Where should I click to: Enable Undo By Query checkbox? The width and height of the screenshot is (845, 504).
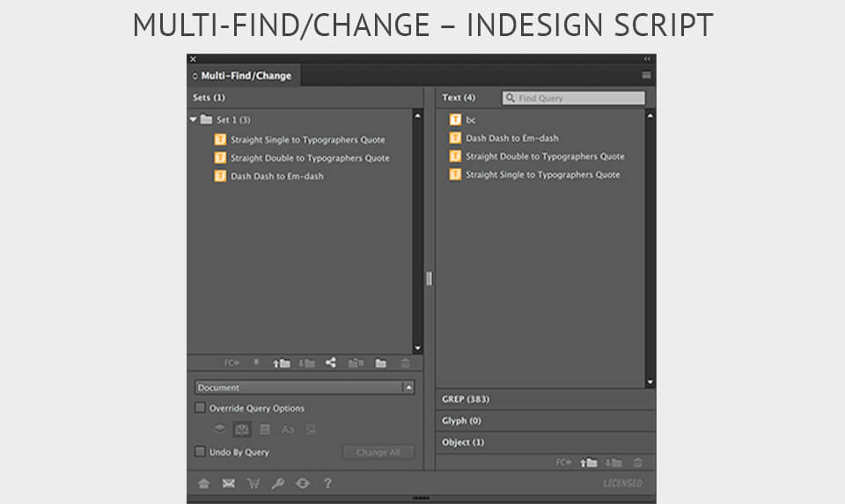pyautogui.click(x=200, y=451)
